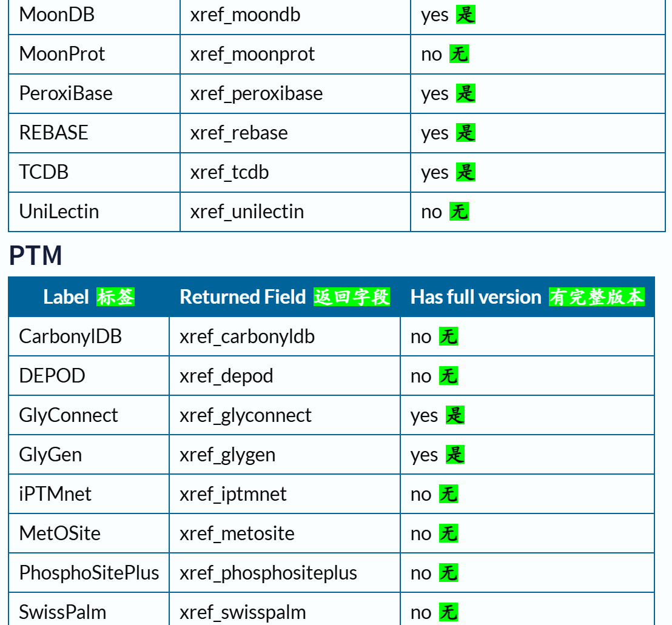The width and height of the screenshot is (672, 625).
Task: Click the Label column header
Action: coord(89,297)
